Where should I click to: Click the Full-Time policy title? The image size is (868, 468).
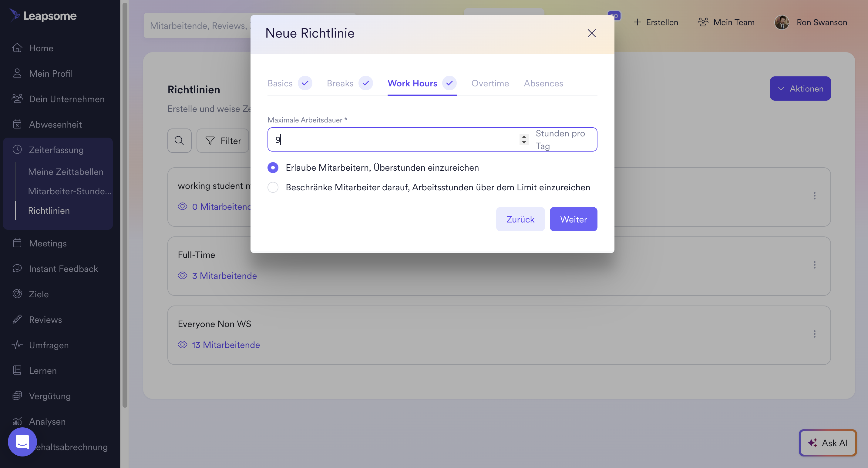click(x=197, y=255)
